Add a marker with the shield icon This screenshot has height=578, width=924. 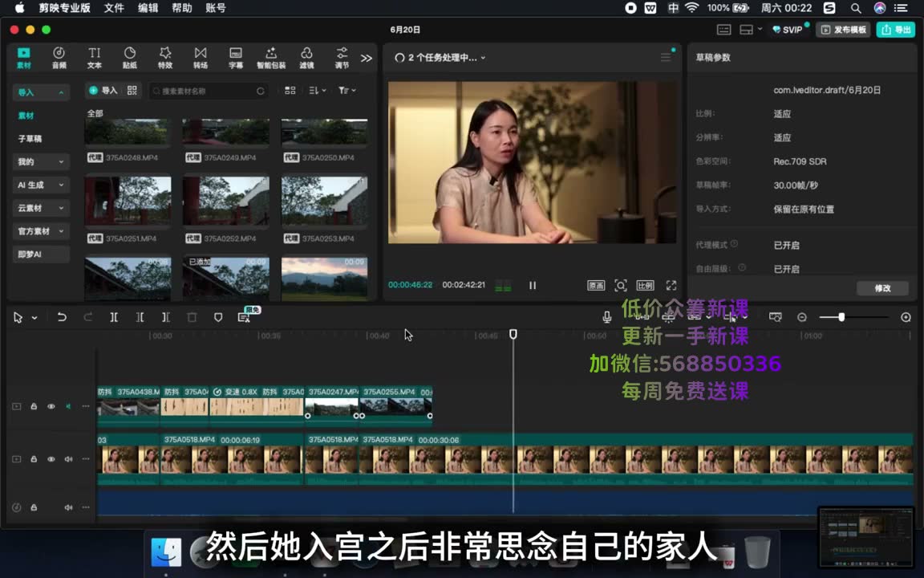218,317
